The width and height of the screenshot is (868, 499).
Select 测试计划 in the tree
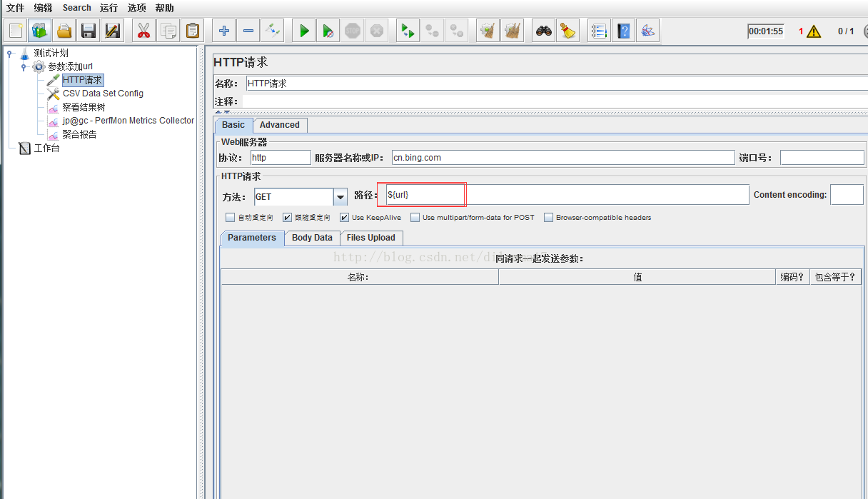click(51, 53)
